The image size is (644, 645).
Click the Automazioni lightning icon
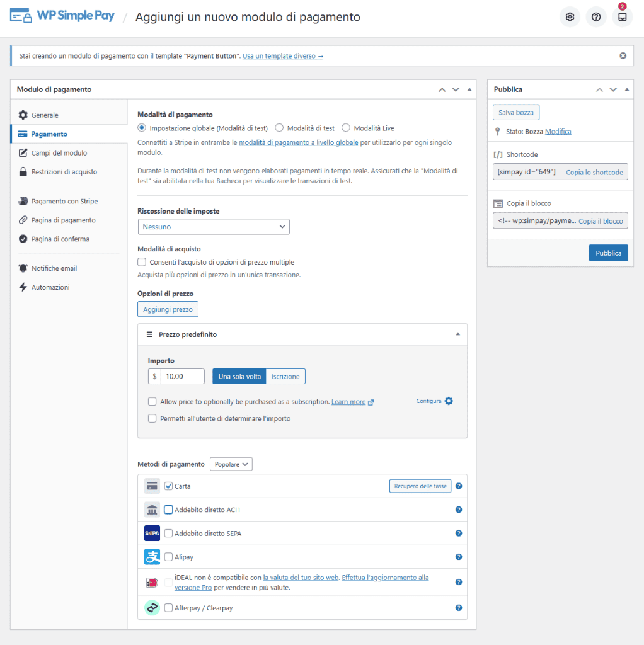pos(24,287)
